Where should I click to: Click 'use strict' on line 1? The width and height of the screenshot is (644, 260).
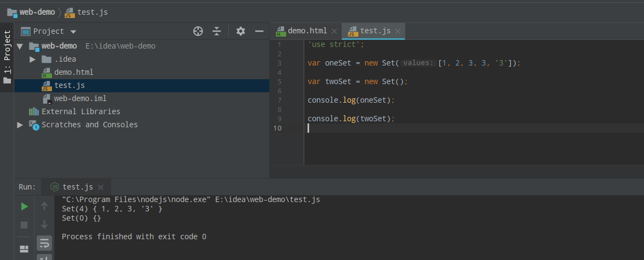point(335,44)
